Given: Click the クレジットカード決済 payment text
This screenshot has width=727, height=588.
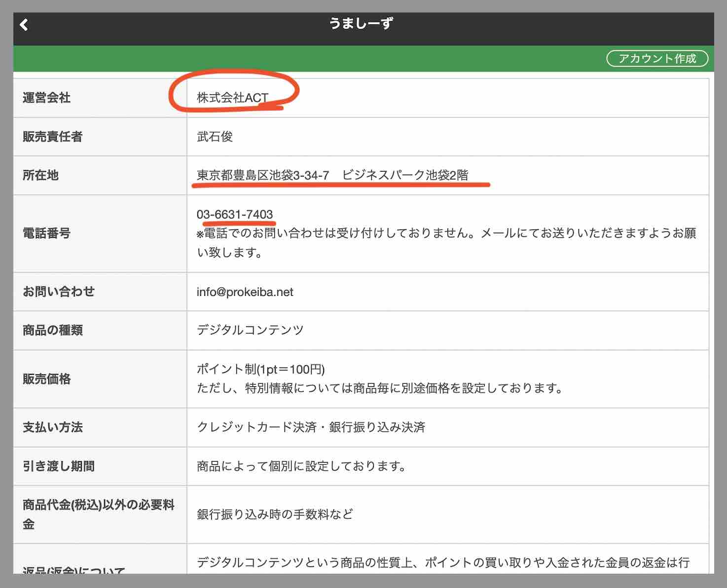Looking at the screenshot, I should point(312,428).
